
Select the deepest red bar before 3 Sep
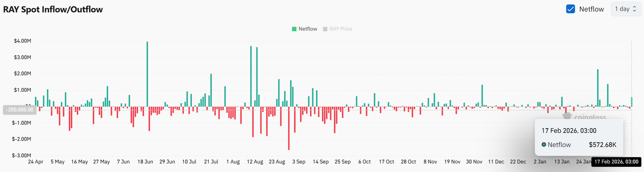pos(289,129)
